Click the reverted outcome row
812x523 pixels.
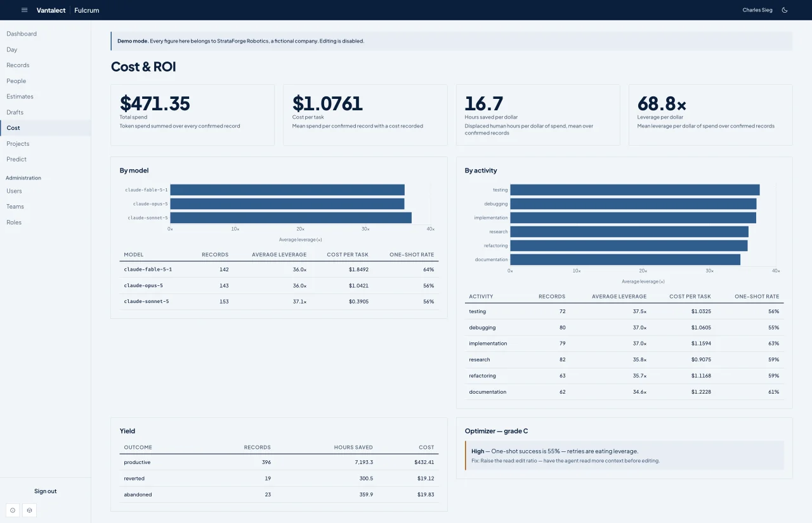click(279, 479)
